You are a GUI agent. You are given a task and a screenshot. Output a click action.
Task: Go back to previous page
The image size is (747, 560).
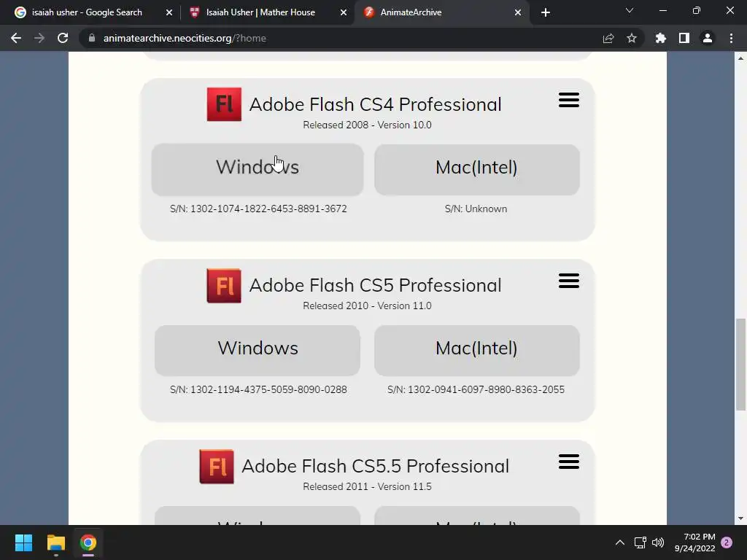click(x=16, y=38)
